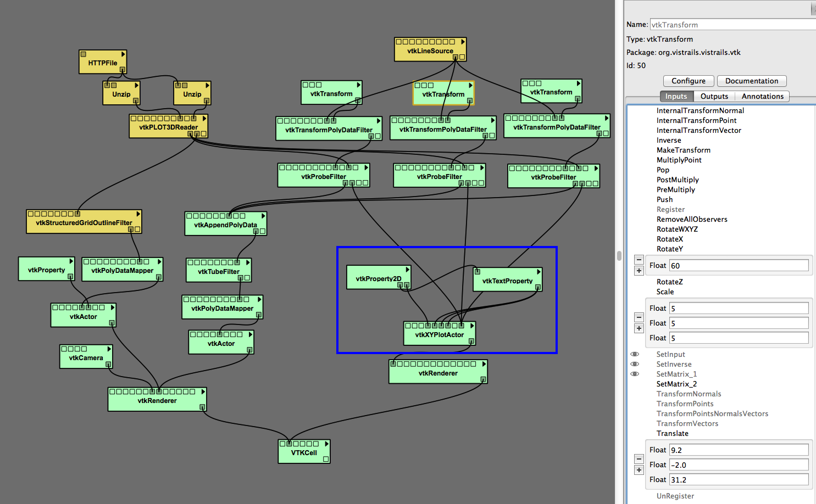Click the splitter handle between canvas and panel

619,255
